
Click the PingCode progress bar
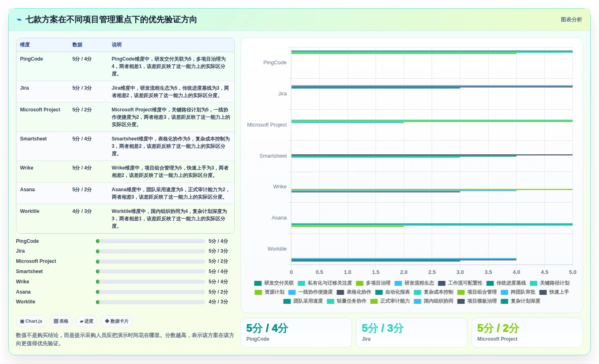click(150, 241)
